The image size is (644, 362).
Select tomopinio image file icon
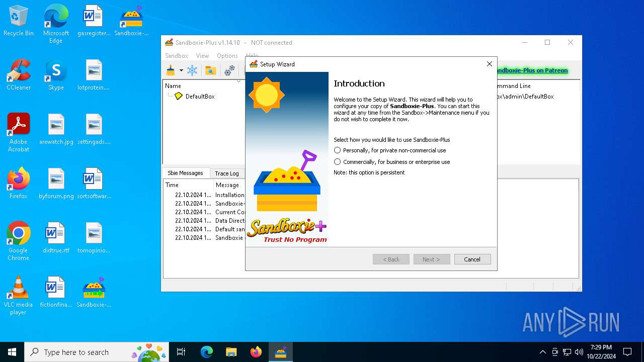pyautogui.click(x=94, y=238)
